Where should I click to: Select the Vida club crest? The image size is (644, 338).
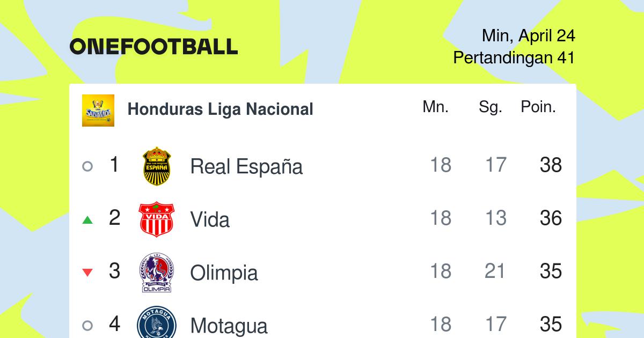(157, 219)
